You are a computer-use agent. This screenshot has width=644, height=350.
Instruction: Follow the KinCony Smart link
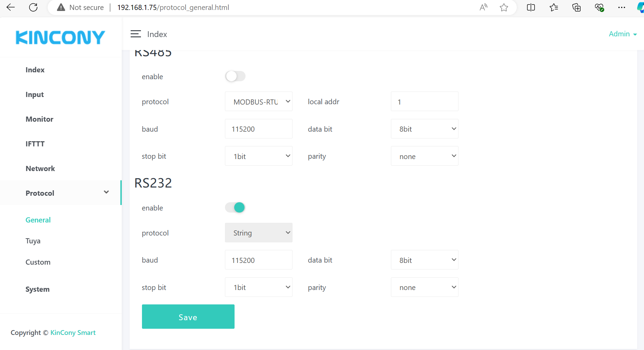[73, 333]
